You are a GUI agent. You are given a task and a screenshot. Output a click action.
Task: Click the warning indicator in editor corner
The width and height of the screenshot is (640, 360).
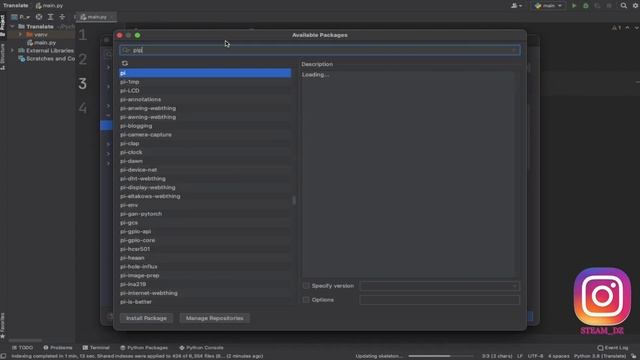pos(616,28)
